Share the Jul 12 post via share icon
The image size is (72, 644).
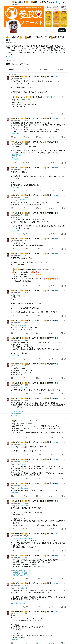[x=65, y=333]
